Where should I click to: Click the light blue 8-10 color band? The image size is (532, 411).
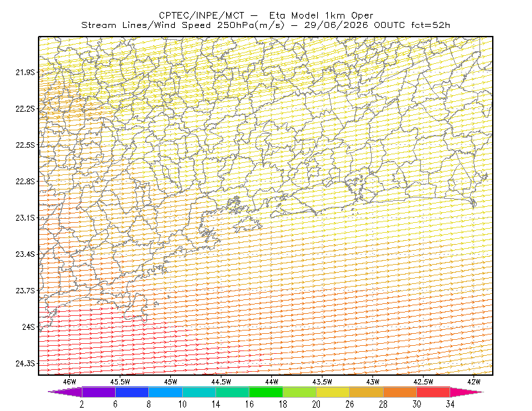coord(166,392)
